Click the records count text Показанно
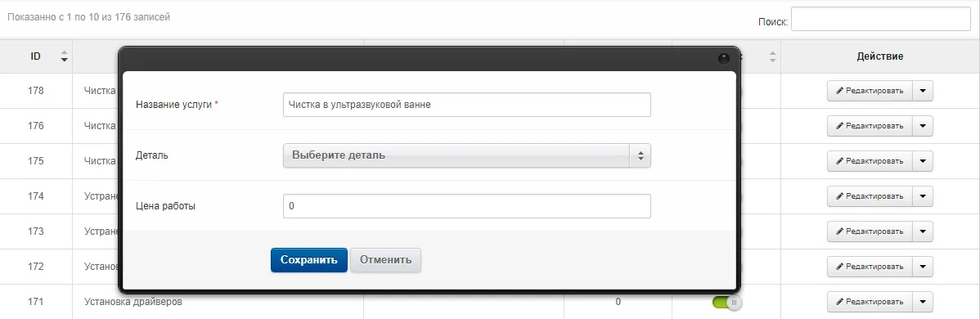 (88, 17)
